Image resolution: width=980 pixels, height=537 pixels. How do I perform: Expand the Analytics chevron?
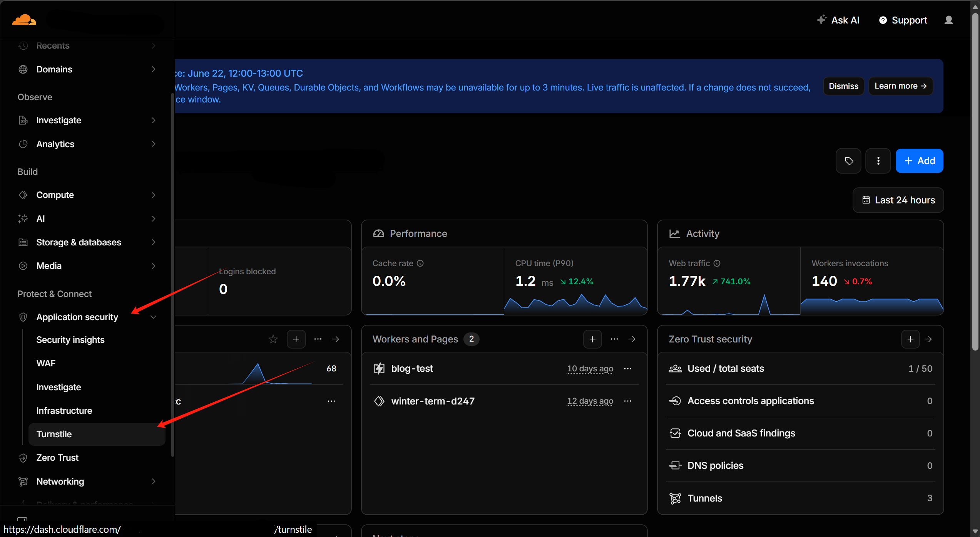point(154,144)
